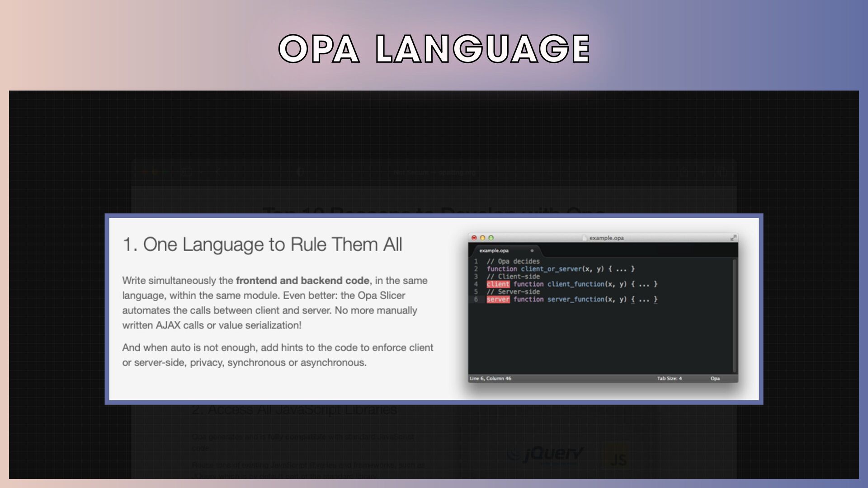
Task: Click the fullscreen arrows icon in the editor title bar
Action: click(x=733, y=238)
